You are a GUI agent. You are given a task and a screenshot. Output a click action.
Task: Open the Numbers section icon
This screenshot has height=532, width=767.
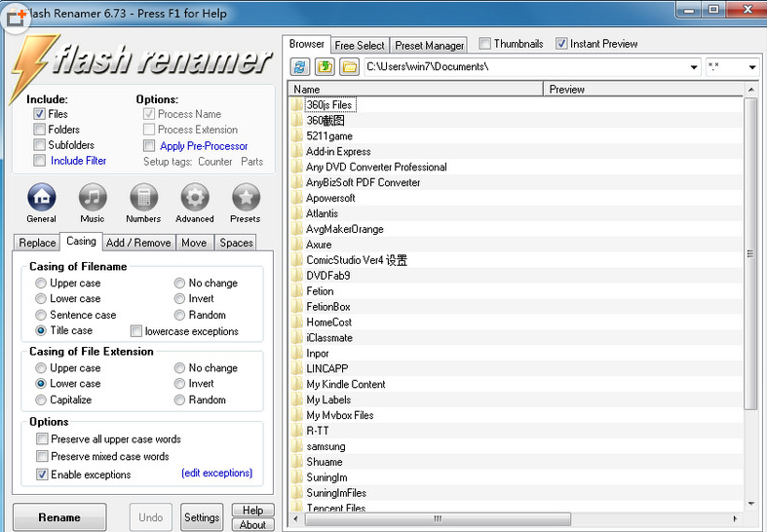[144, 198]
